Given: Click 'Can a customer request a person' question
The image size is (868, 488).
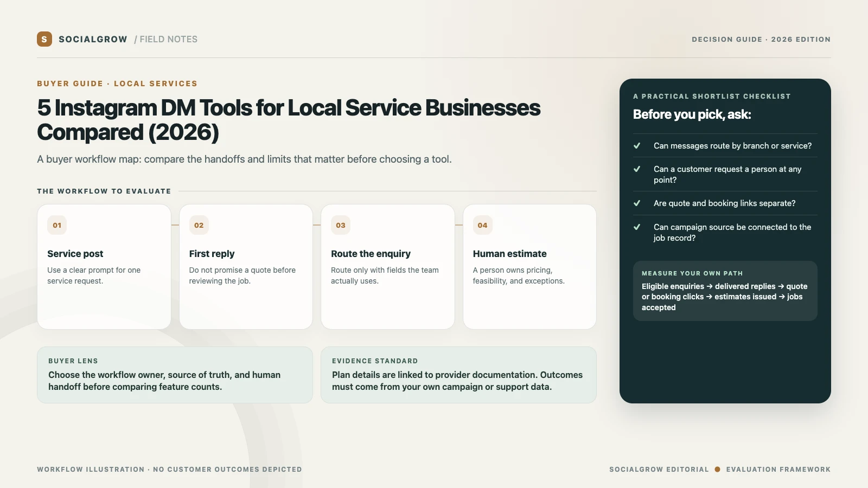Looking at the screenshot, I should [x=727, y=175].
